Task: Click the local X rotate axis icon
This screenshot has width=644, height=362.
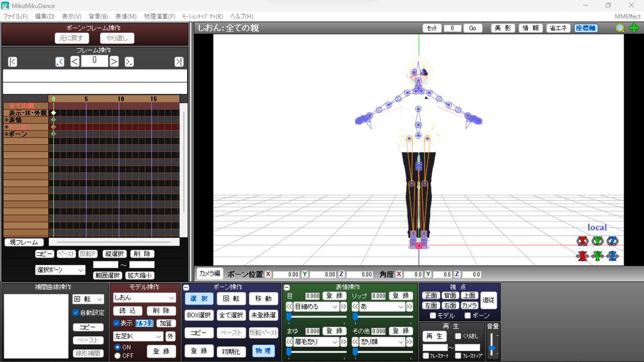Action: tap(582, 241)
